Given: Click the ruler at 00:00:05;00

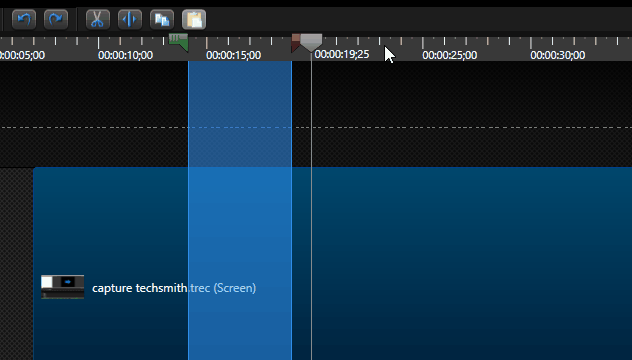Looking at the screenshot, I should coord(22,55).
